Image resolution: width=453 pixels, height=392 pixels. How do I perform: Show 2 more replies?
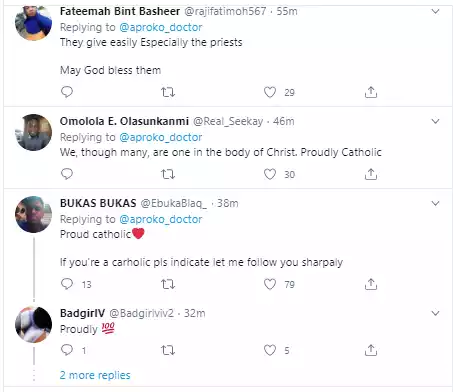(95, 375)
